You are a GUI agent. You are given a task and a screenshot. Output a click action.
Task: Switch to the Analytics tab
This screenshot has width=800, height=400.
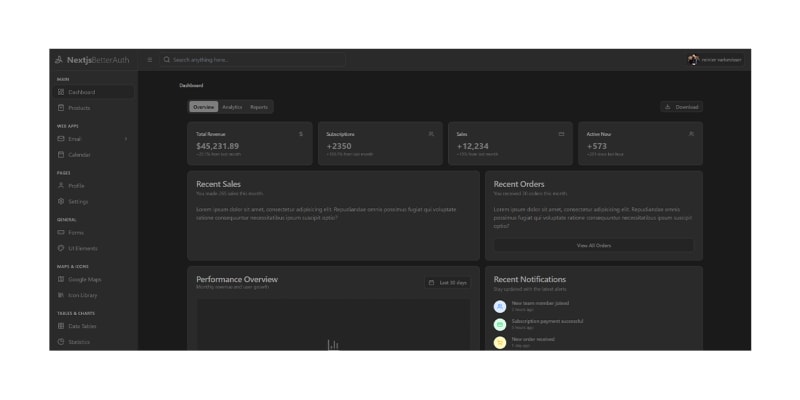click(232, 107)
